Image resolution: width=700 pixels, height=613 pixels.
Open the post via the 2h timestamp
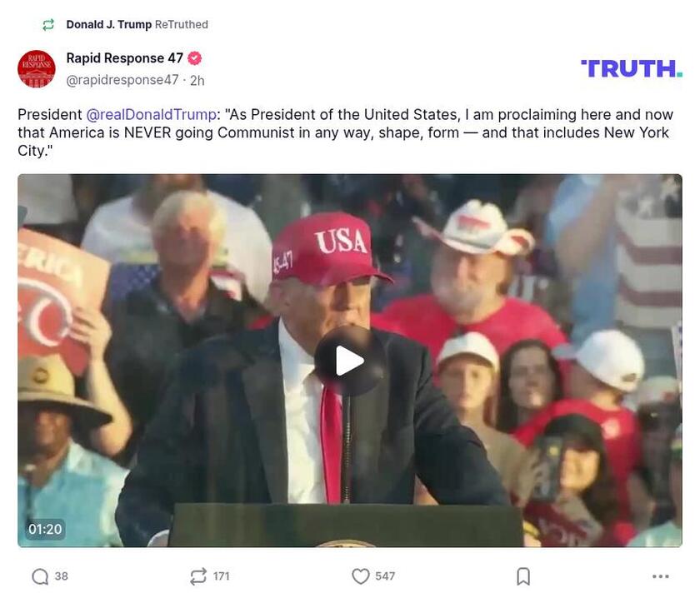(195, 79)
